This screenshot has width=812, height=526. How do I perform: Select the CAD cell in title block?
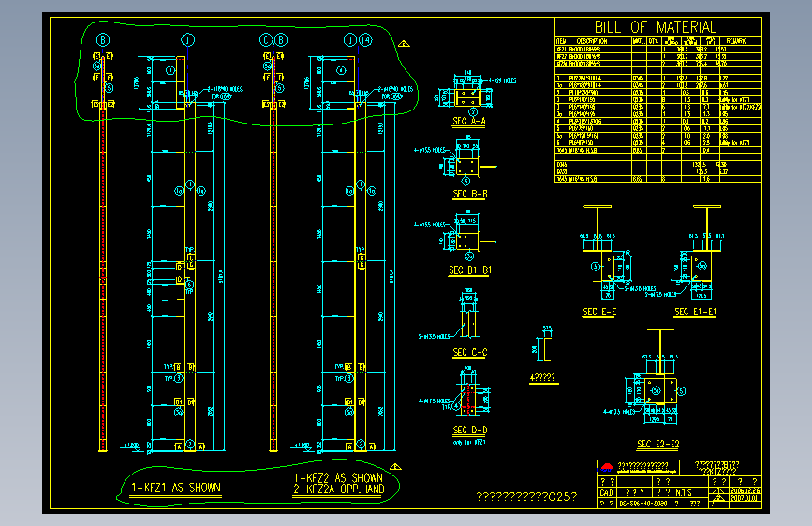(x=606, y=493)
